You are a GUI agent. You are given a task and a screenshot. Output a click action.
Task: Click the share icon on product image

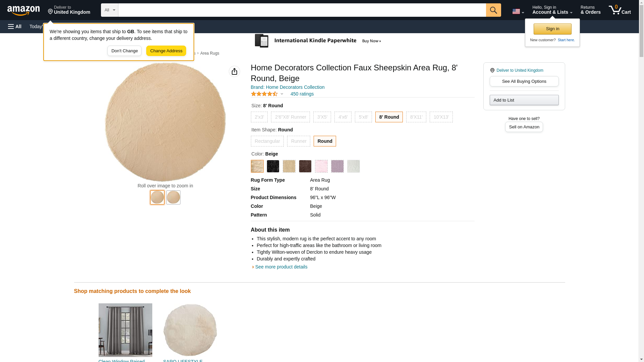click(x=234, y=71)
